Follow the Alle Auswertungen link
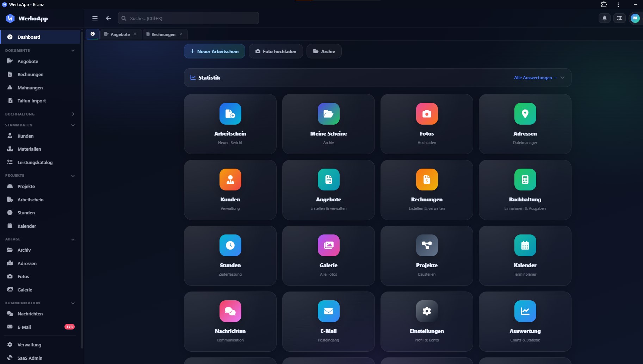 point(535,78)
